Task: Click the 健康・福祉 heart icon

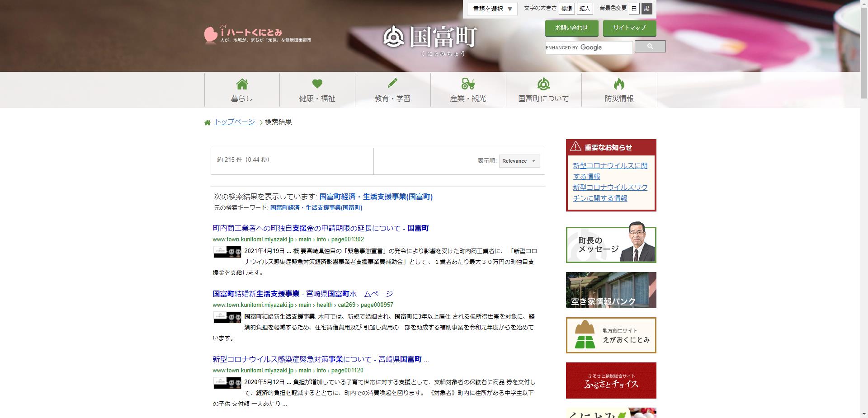Action: [317, 84]
